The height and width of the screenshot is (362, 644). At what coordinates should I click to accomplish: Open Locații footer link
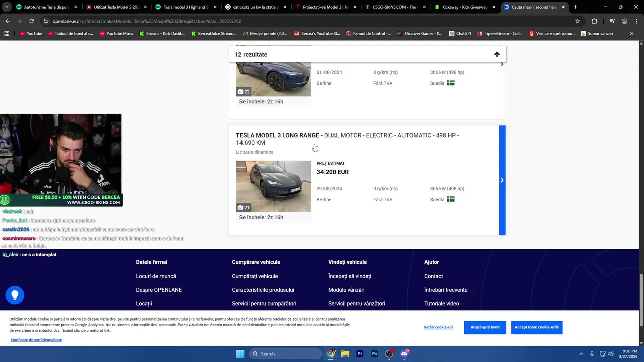tap(144, 303)
